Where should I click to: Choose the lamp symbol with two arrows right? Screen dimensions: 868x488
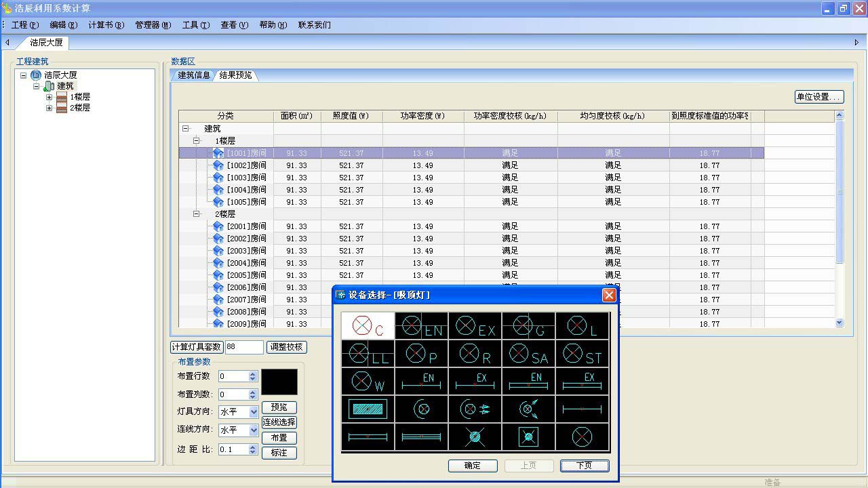[x=475, y=409]
